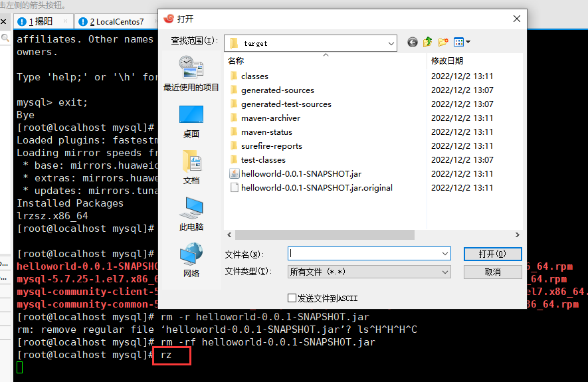The height and width of the screenshot is (382, 588).
Task: Click date of generated-sources row
Action: [462, 90]
